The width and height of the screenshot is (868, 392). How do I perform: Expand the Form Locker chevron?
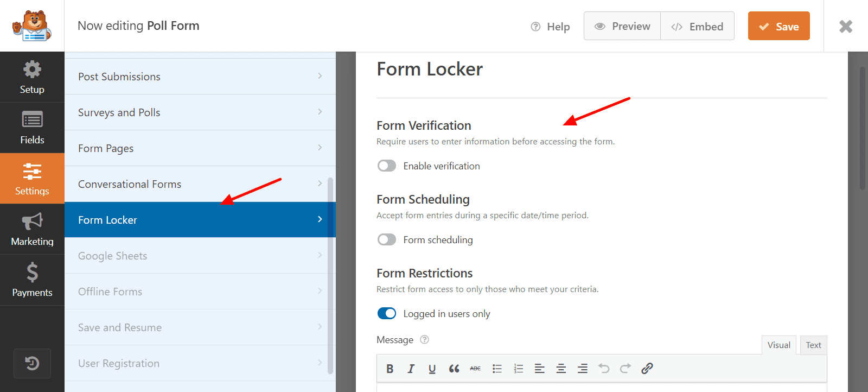click(320, 219)
